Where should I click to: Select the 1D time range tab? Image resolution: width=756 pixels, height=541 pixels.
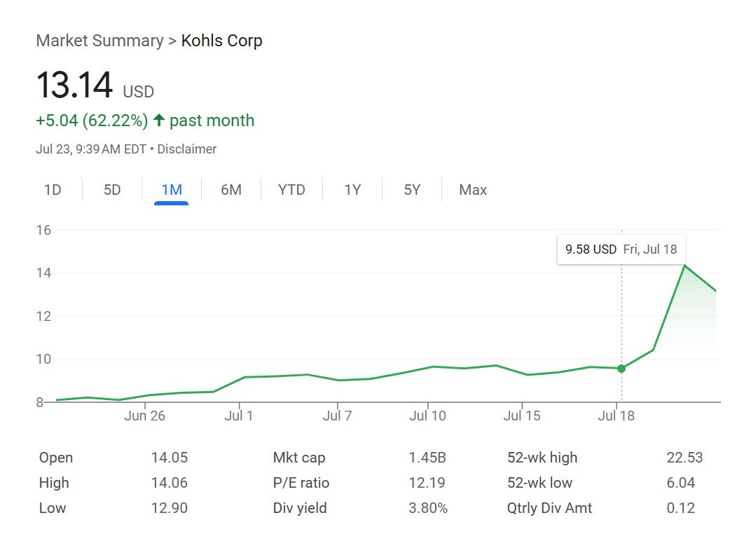pyautogui.click(x=53, y=190)
